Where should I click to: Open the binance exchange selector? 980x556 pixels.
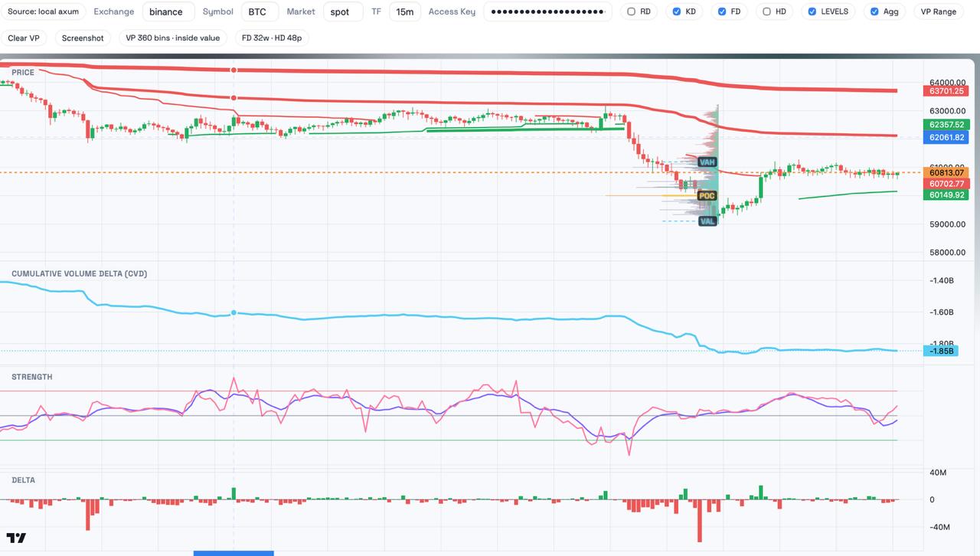[x=168, y=11]
